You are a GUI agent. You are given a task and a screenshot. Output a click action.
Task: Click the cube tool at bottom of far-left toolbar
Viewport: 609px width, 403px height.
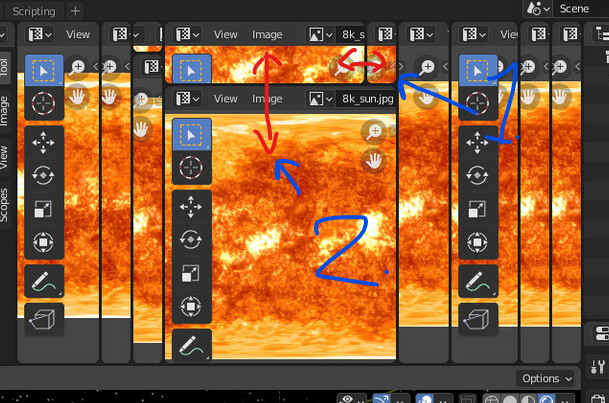[x=44, y=319]
